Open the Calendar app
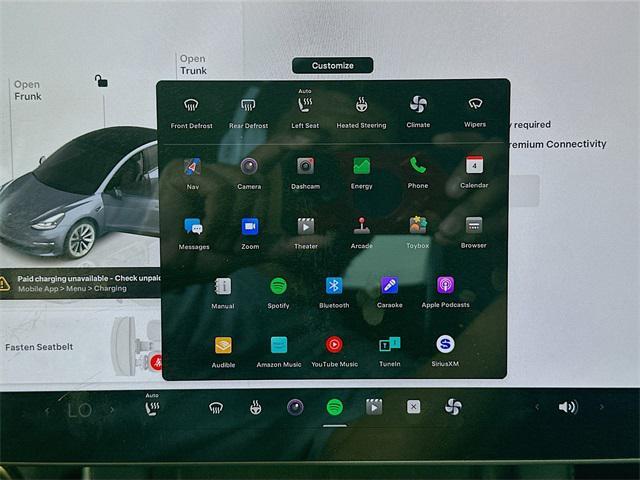 click(x=474, y=171)
